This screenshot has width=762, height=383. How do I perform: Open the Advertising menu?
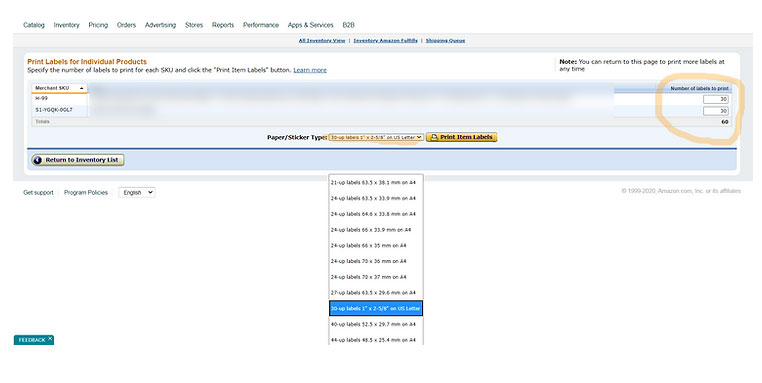(160, 25)
